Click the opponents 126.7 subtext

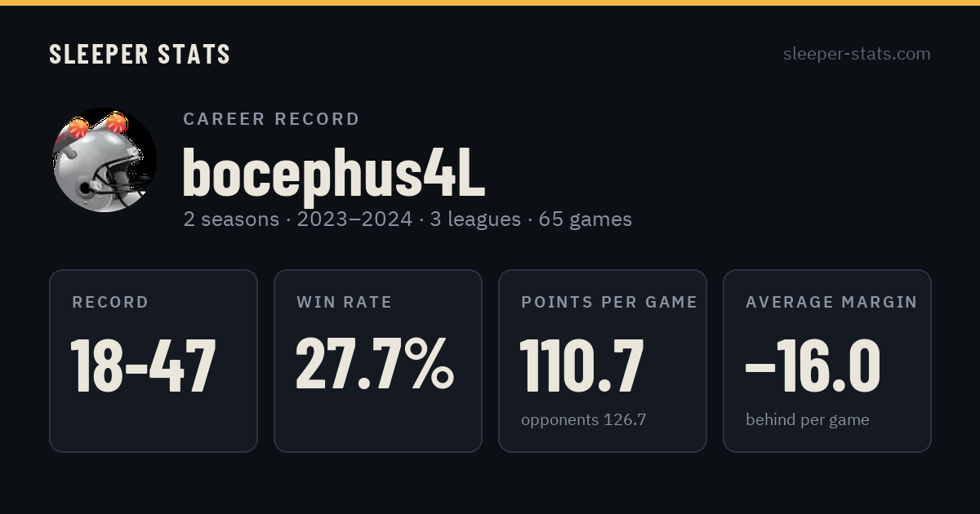(x=584, y=420)
